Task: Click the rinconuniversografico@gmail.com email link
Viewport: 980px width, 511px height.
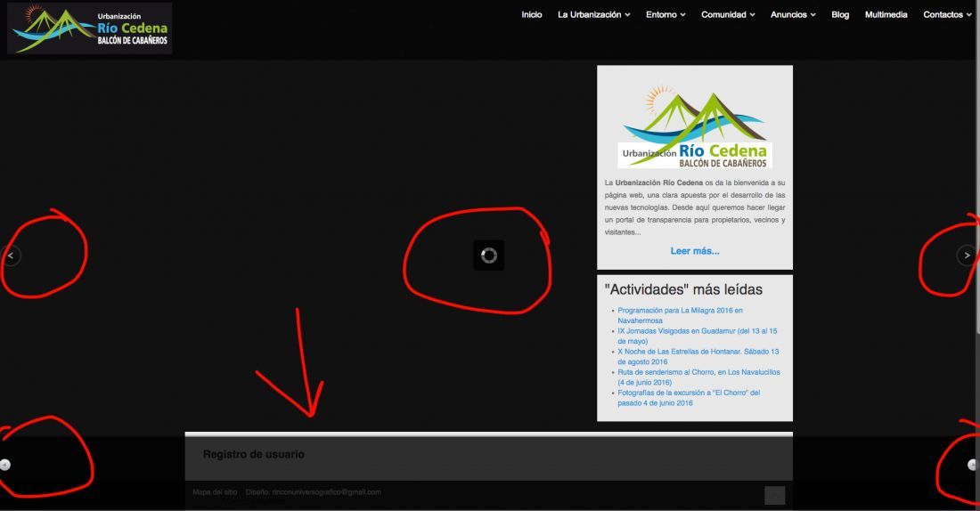Action: tap(326, 492)
